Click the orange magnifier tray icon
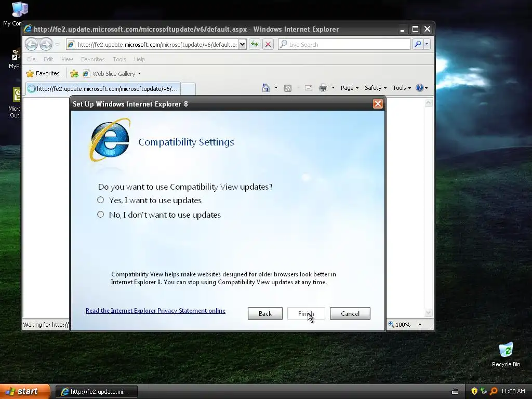 [494, 391]
